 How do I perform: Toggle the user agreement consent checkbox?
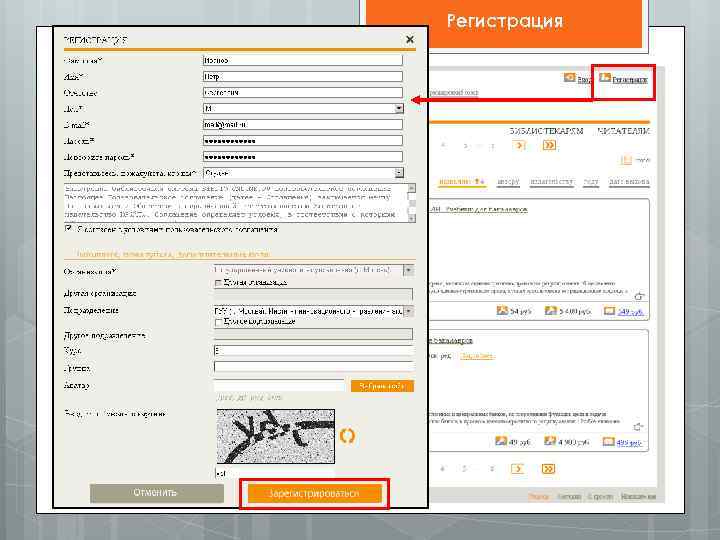tap(68, 228)
